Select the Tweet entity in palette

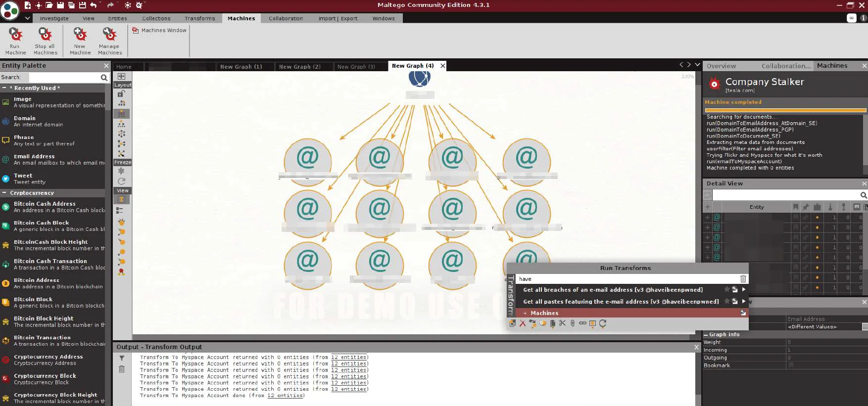point(52,179)
